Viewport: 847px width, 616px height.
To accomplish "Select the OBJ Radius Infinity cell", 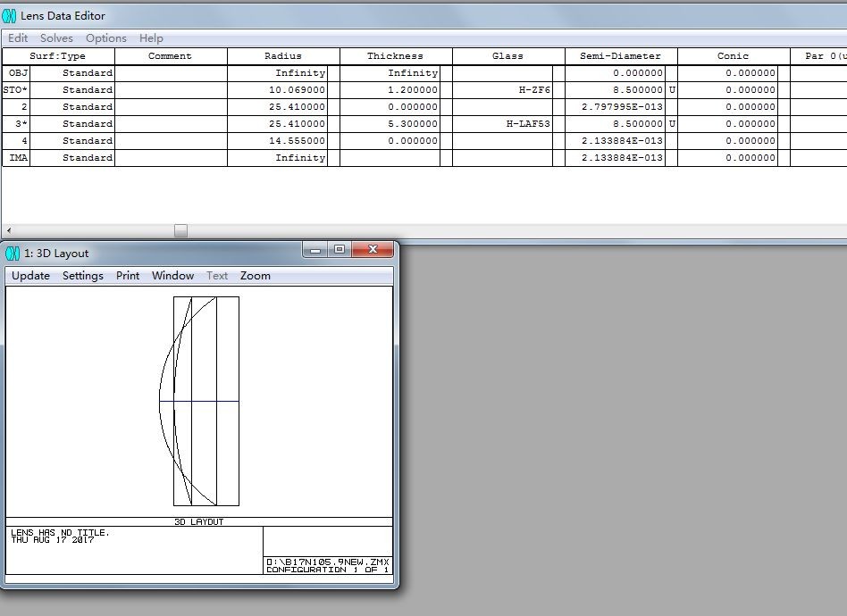I will [278, 73].
